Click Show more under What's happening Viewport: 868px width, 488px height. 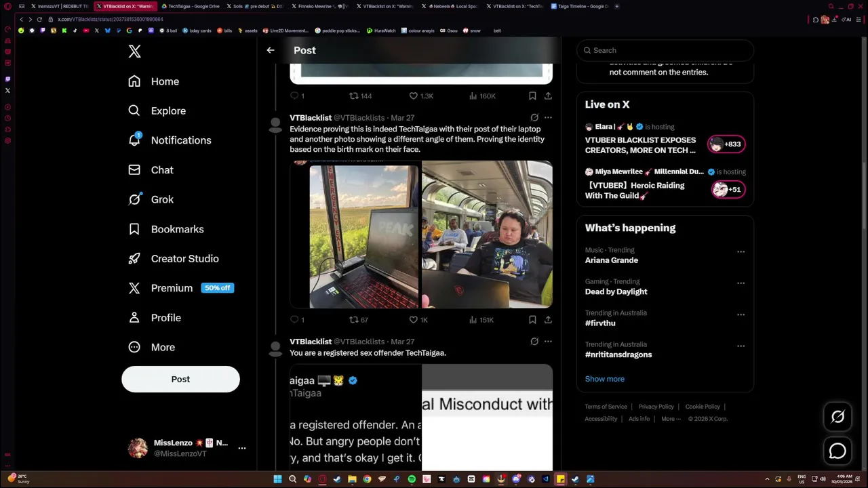[605, 379]
